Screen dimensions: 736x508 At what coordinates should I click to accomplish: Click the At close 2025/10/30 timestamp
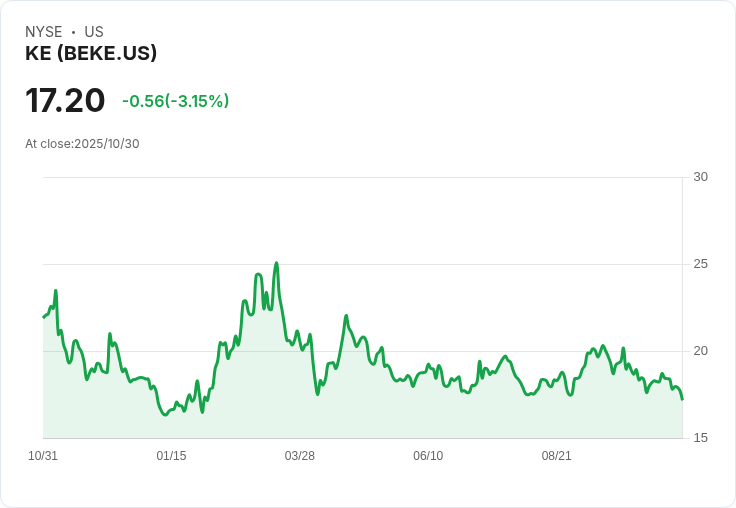pyautogui.click(x=82, y=143)
